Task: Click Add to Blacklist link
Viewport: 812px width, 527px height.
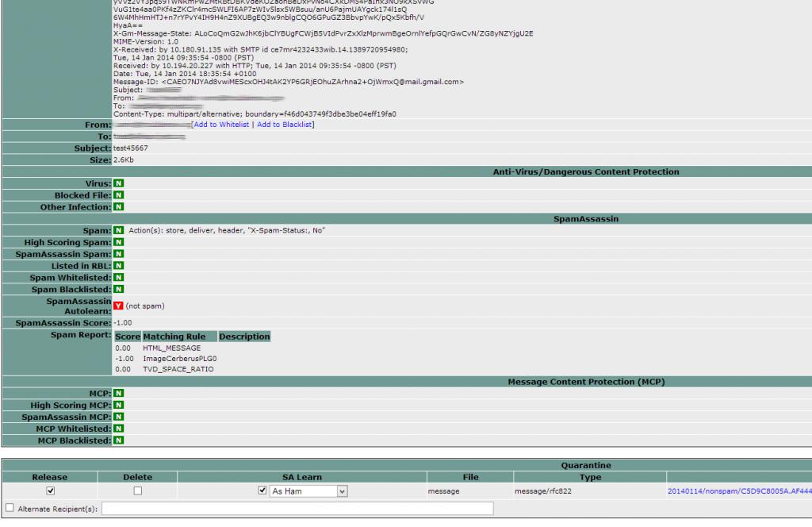Action: click(x=285, y=125)
